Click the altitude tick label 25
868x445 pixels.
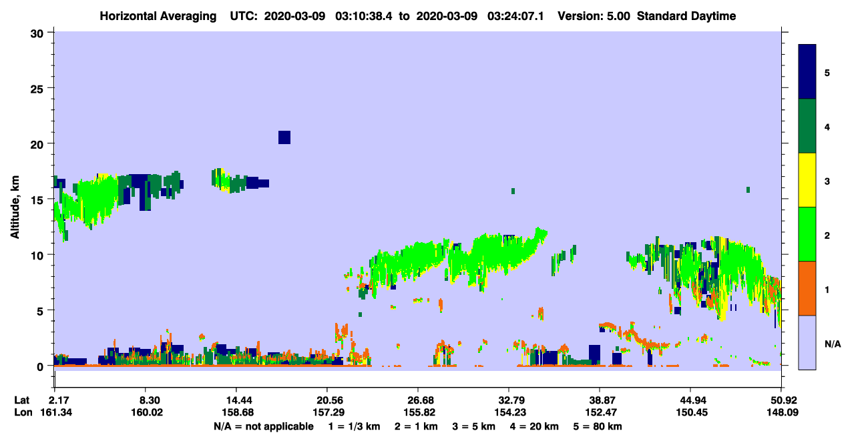coord(39,88)
